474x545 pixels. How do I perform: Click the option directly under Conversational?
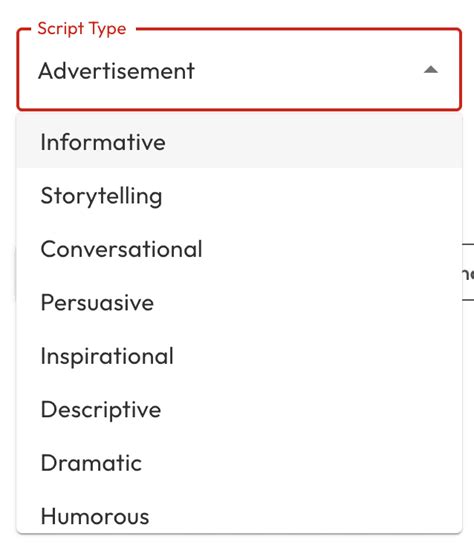[239, 302]
